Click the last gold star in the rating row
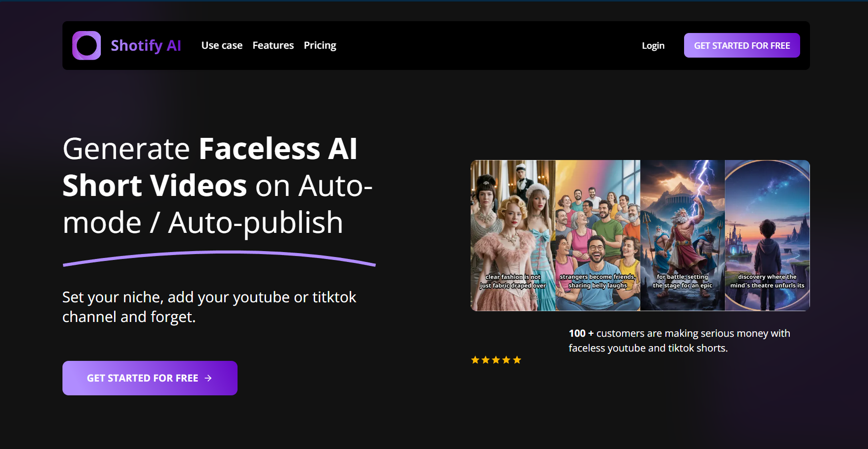The height and width of the screenshot is (449, 868). pos(517,359)
